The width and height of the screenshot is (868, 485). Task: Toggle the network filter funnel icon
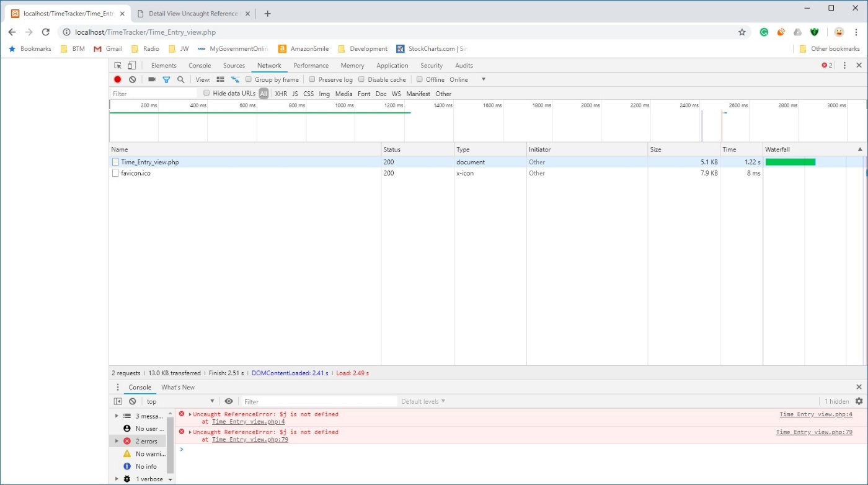[x=166, y=79]
